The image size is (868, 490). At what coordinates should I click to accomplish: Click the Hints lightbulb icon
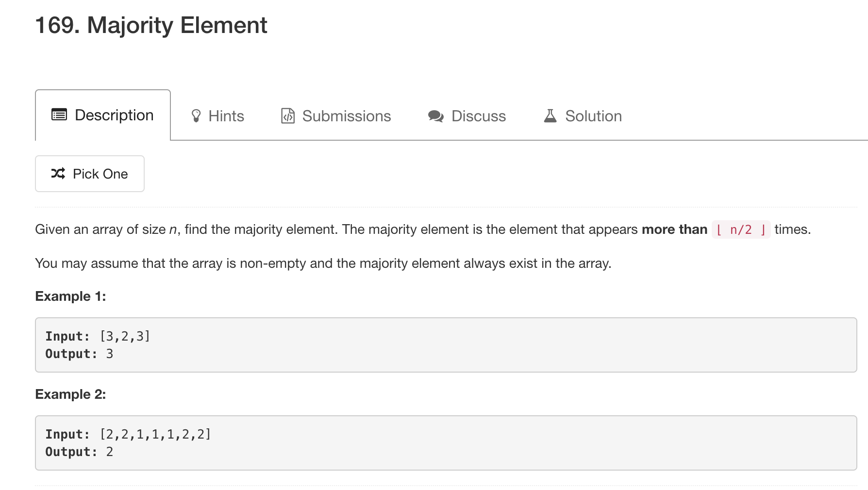click(196, 116)
